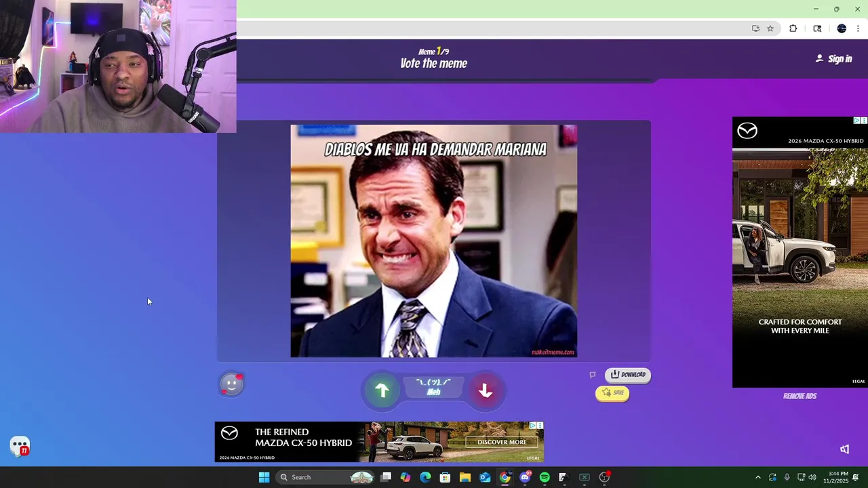The width and height of the screenshot is (868, 488).
Task: Open Chrome extensions puzzle icon
Action: 793,28
